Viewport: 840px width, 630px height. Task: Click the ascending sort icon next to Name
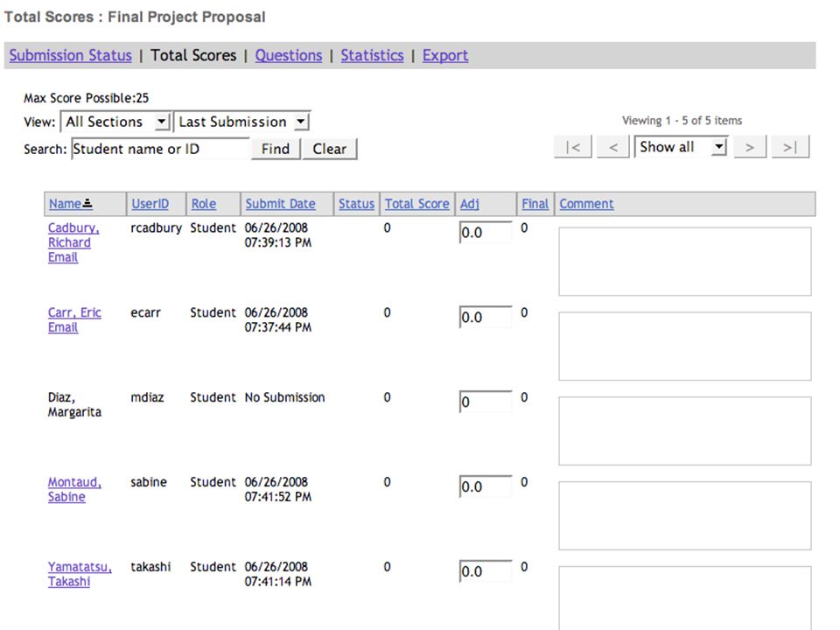[x=87, y=204]
